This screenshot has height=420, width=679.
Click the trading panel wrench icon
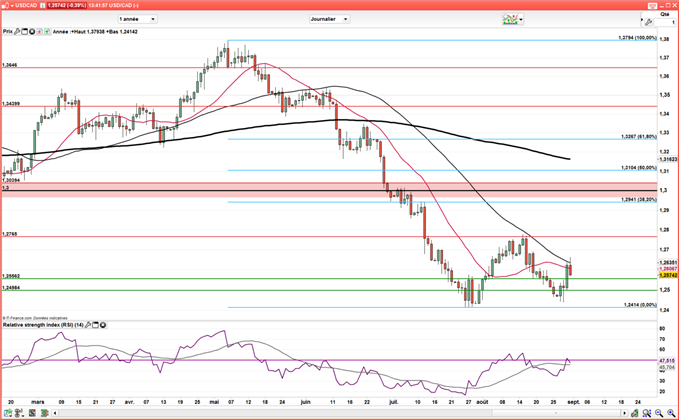648,22
